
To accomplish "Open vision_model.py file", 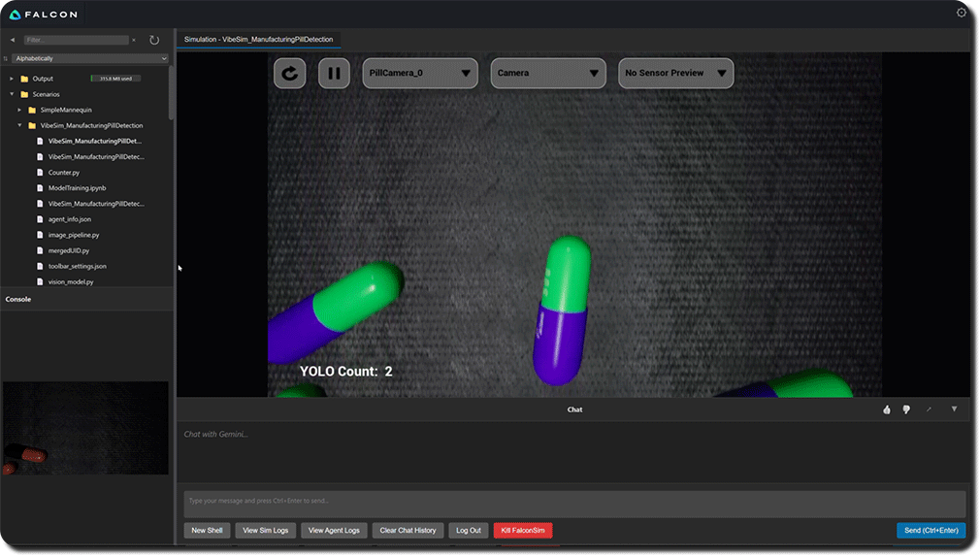I will coord(71,281).
